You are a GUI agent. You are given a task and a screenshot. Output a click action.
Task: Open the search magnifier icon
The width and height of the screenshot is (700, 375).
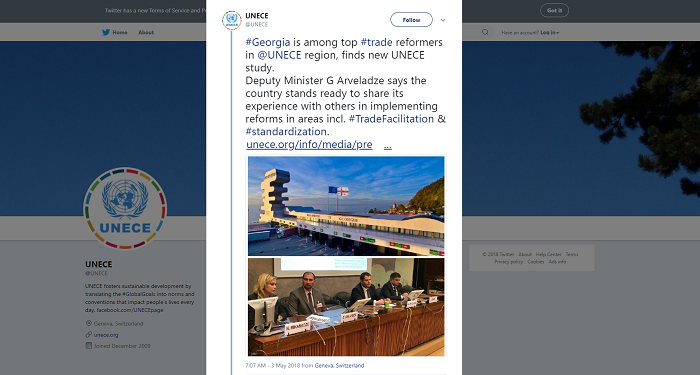[485, 32]
